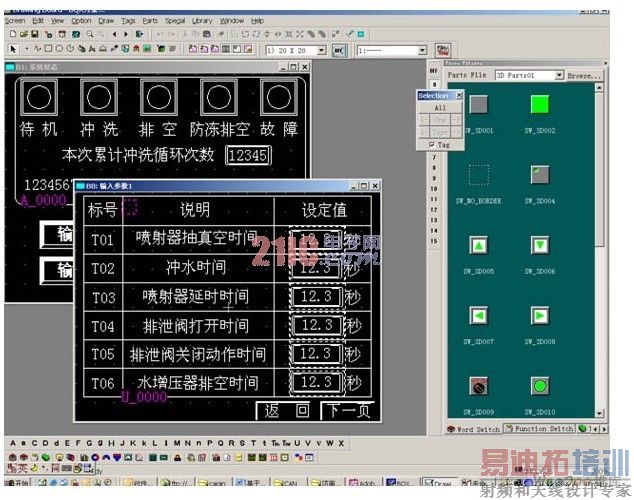Select the rectangle drawing tool
The width and height of the screenshot is (634, 500).
49,49
